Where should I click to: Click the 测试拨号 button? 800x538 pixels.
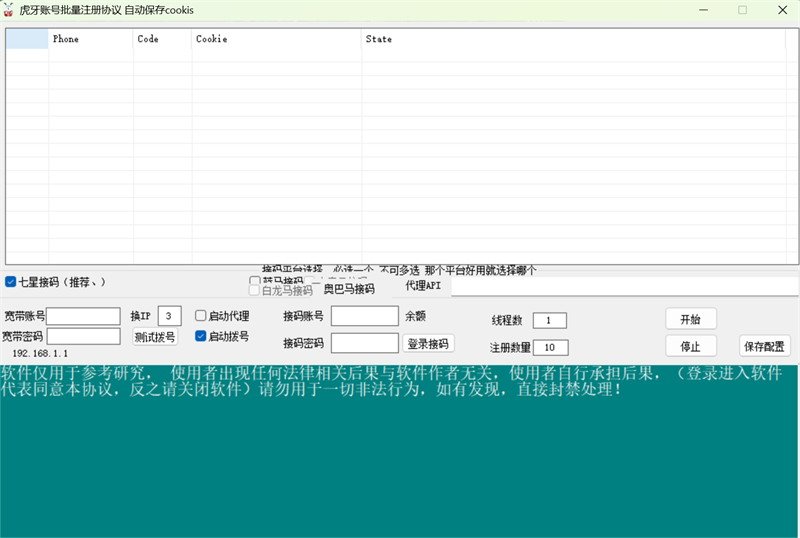[155, 337]
